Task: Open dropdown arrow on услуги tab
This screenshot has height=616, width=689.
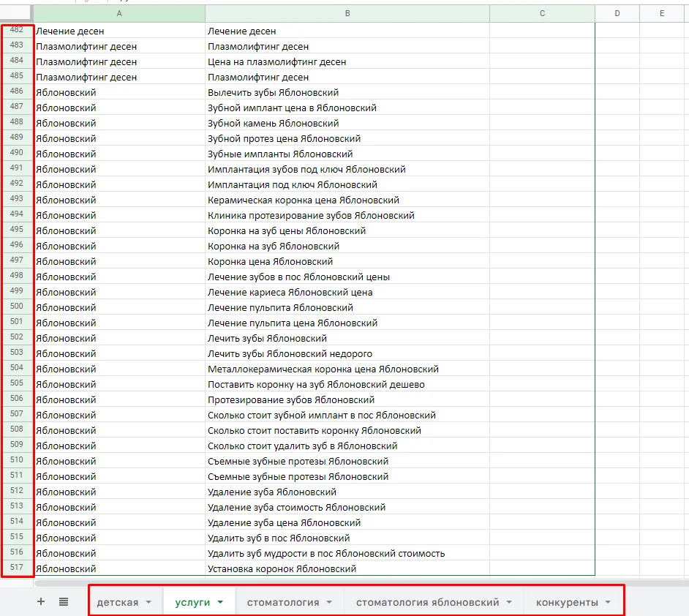Action: pyautogui.click(x=220, y=602)
